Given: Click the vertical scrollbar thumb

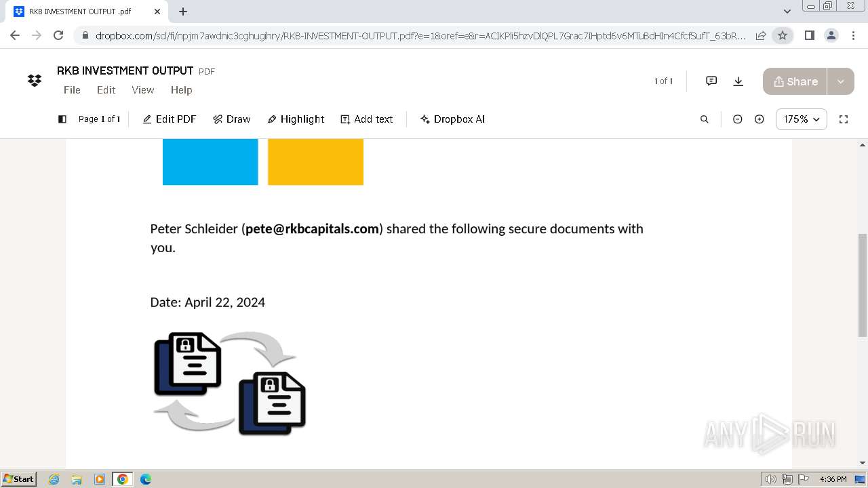Looking at the screenshot, I should [863, 285].
